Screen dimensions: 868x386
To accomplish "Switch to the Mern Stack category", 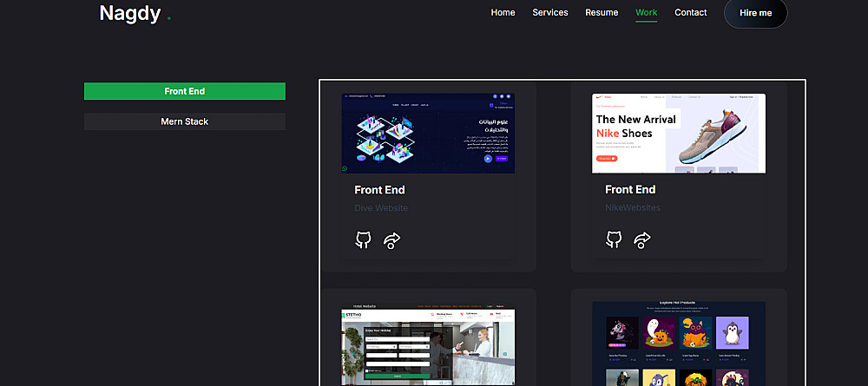I will (185, 121).
